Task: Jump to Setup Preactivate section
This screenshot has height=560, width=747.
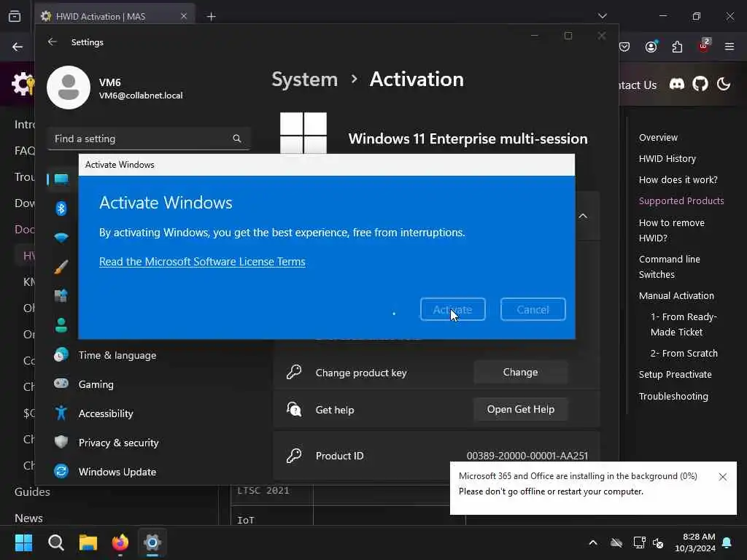Action: (x=675, y=374)
